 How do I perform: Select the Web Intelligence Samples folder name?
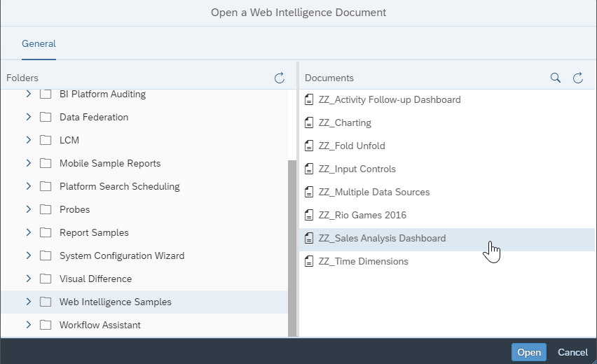116,302
